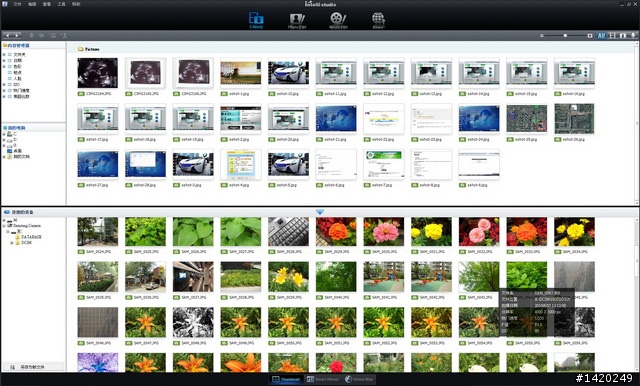The height and width of the screenshot is (386, 640).
Task: Select the SAM_0048.JPG black-and-white thumbnail
Action: tap(193, 322)
